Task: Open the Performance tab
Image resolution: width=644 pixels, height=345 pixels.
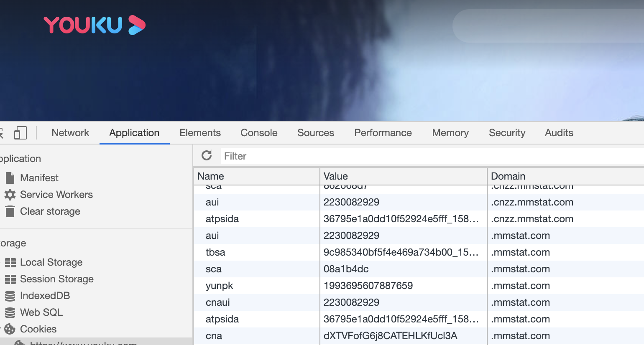Action: (383, 133)
